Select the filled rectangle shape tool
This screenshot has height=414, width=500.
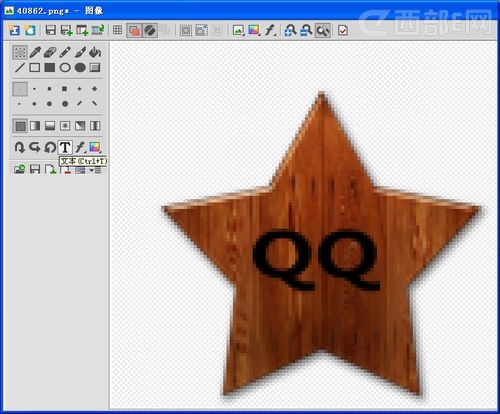point(50,68)
